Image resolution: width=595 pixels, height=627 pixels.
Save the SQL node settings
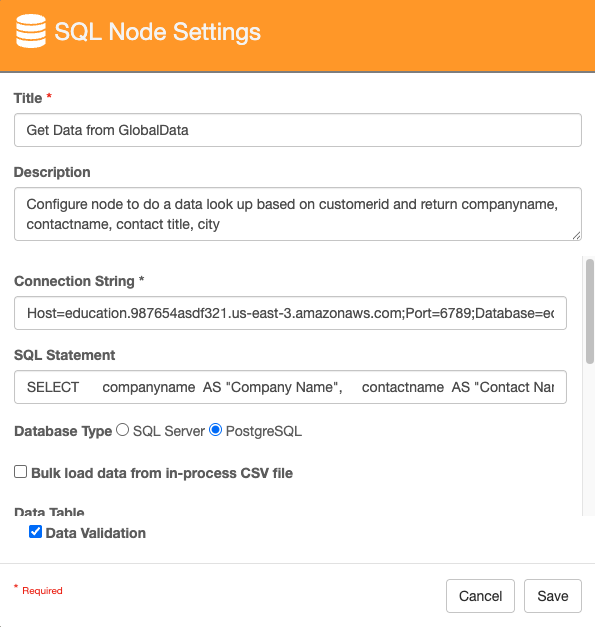tap(553, 596)
